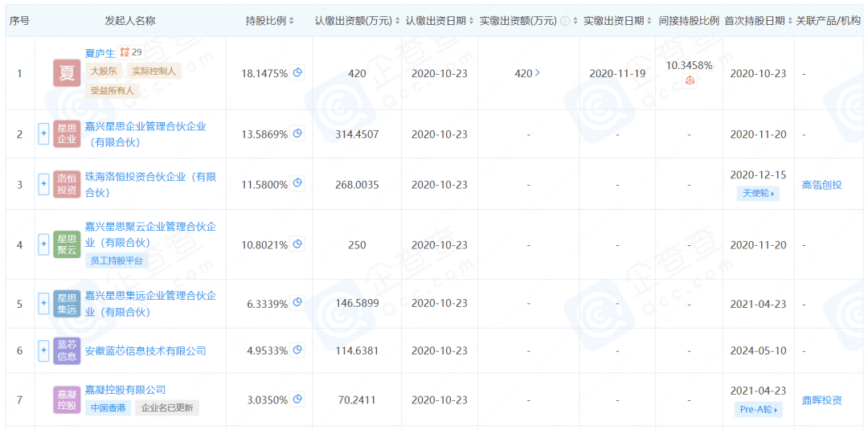
Task: Sort by 认缴出资日期 column
Action: coord(471,21)
